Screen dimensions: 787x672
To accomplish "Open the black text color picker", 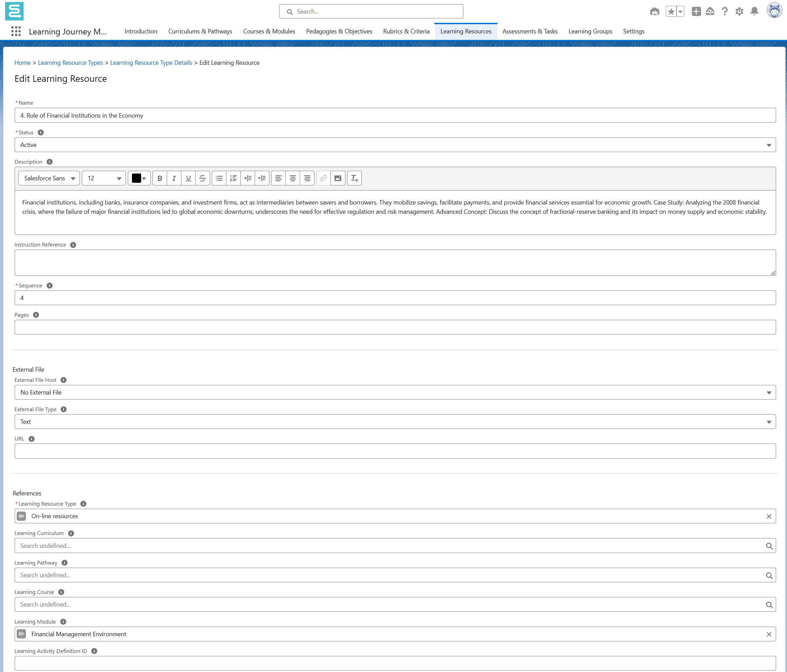I will click(139, 178).
